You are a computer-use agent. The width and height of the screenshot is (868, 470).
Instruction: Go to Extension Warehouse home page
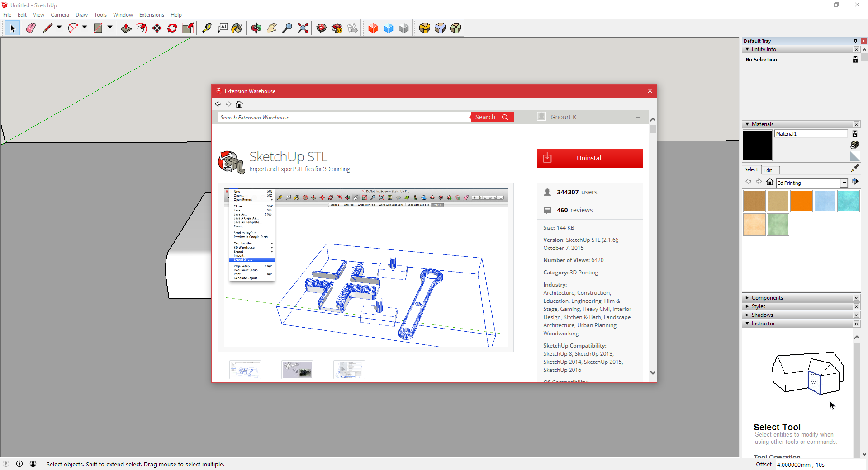click(239, 104)
